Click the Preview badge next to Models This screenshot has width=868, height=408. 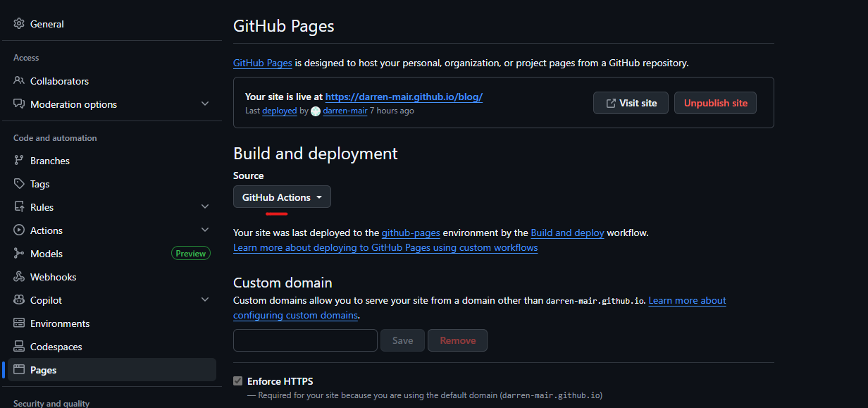click(x=191, y=254)
